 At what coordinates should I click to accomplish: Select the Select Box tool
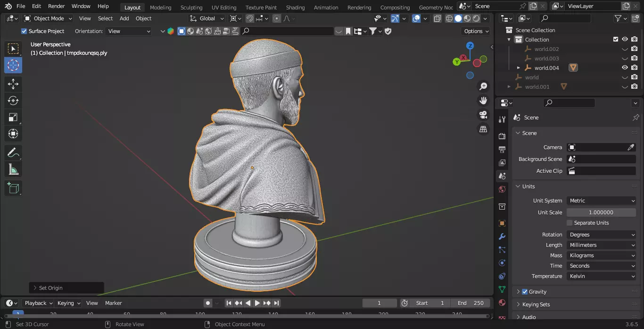[x=13, y=49]
